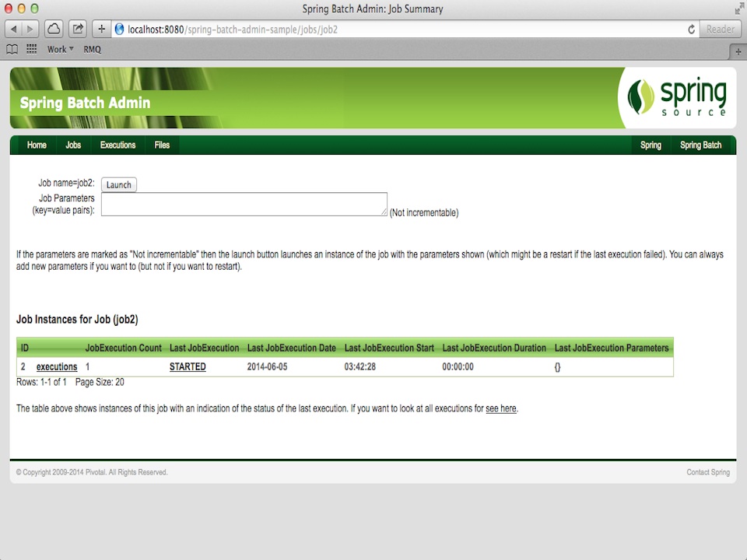This screenshot has width=747, height=560.
Task: Show Top Sites grid icon
Action: [x=32, y=49]
